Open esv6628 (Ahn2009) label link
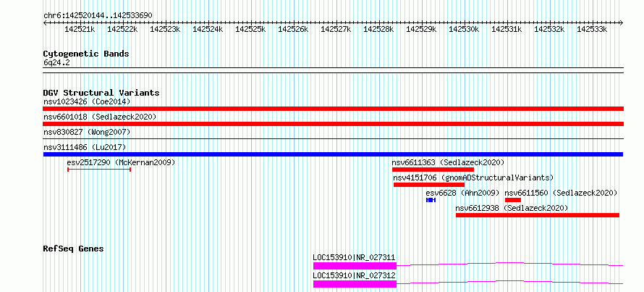The height and width of the screenshot is (292, 644). [x=462, y=193]
